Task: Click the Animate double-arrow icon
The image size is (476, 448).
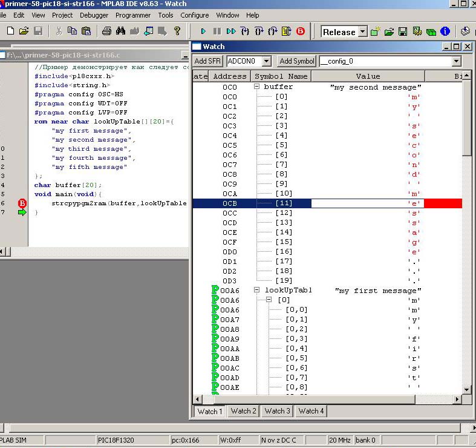Action: coord(231,31)
